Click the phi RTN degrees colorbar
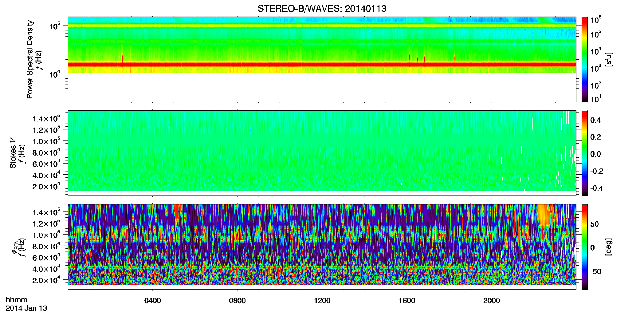Screen dimensions: 644x332 click(585, 247)
